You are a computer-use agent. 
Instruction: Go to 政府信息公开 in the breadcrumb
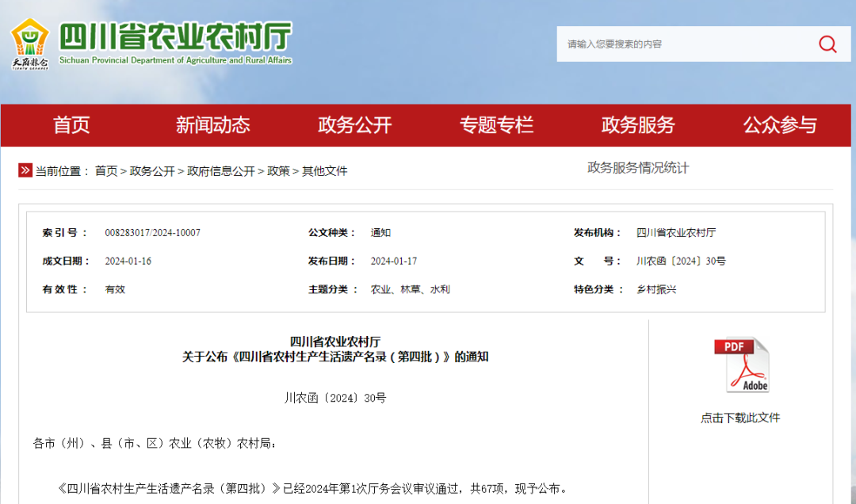click(x=221, y=171)
